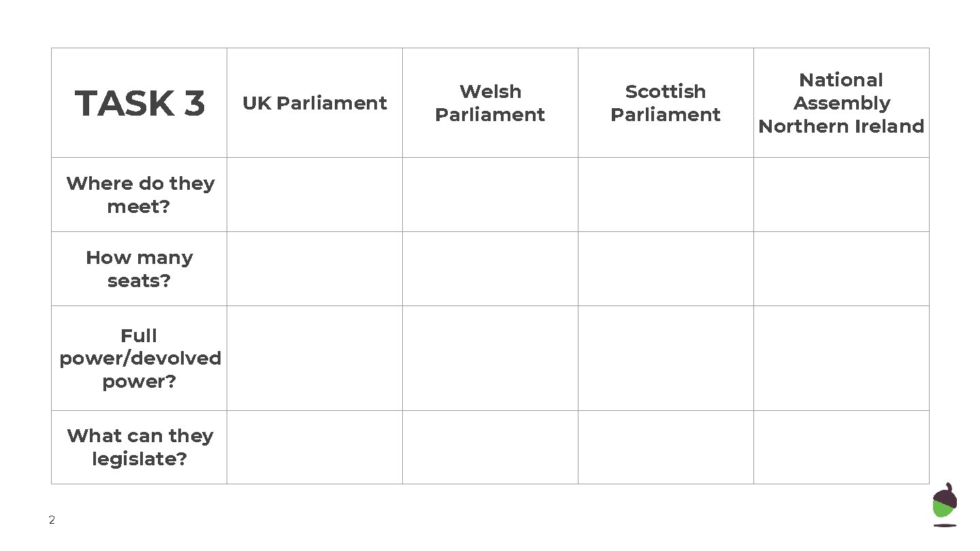This screenshot has height=551, width=980.
Task: Select the 'How many seats?' row label
Action: coord(140,269)
